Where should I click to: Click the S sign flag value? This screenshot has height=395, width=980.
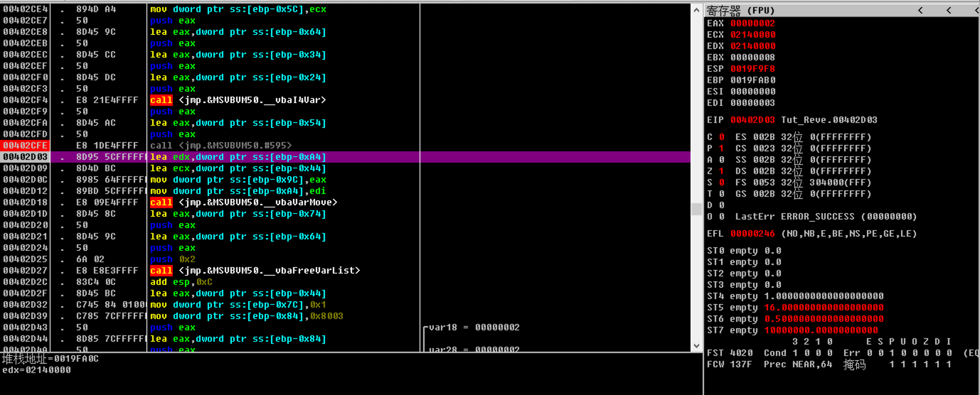tap(722, 183)
